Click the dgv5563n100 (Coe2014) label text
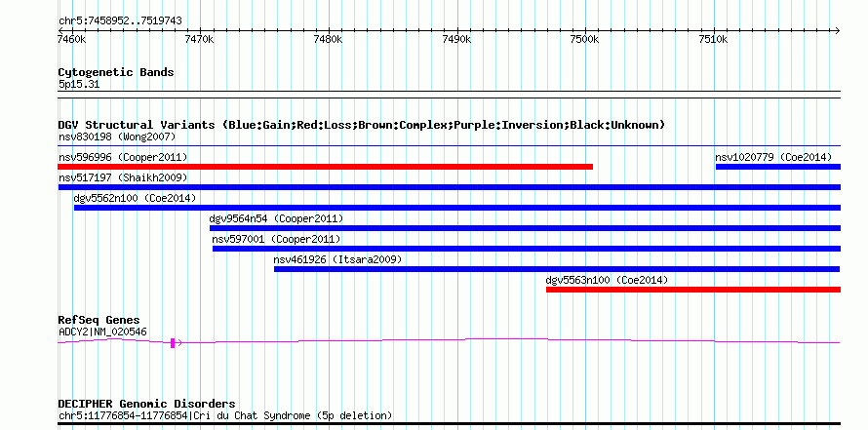868x430 pixels. pyautogui.click(x=608, y=280)
